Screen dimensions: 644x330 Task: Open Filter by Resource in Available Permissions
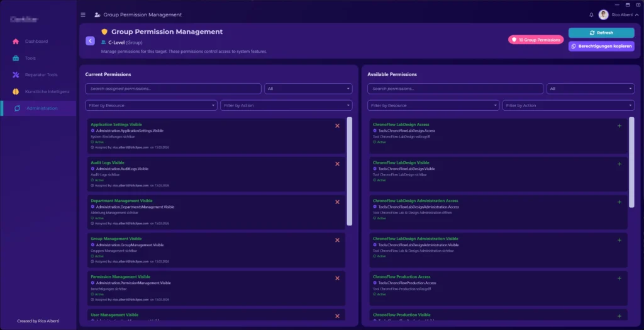click(x=433, y=105)
